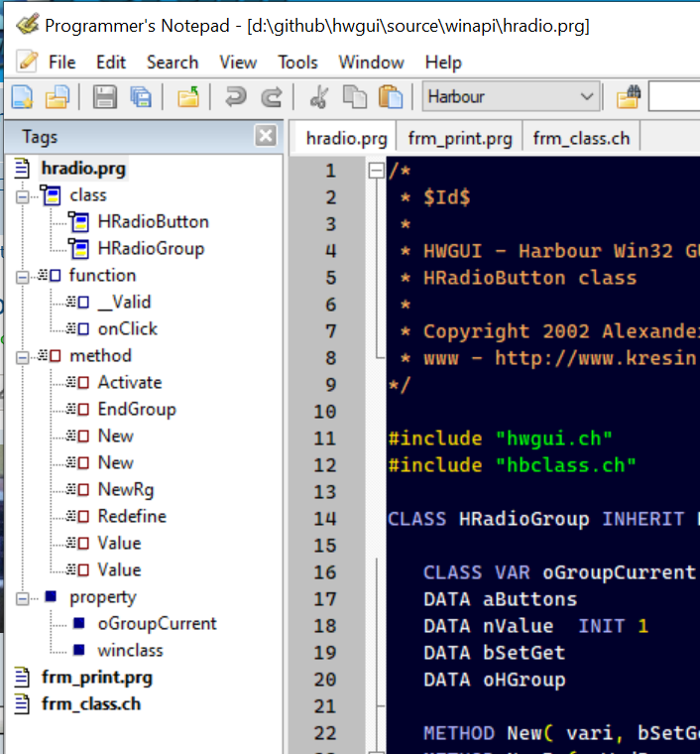Click the Cut scissors icon
700x754 pixels.
(318, 97)
